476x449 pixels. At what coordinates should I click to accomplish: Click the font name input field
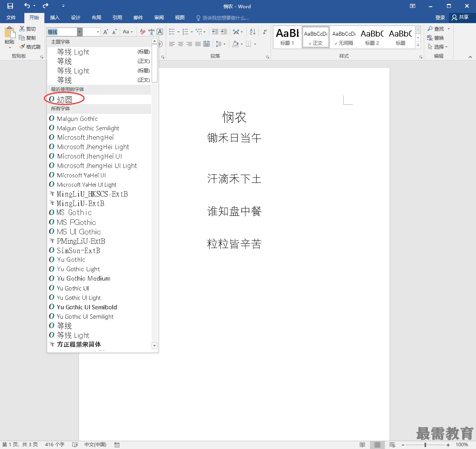pos(62,32)
